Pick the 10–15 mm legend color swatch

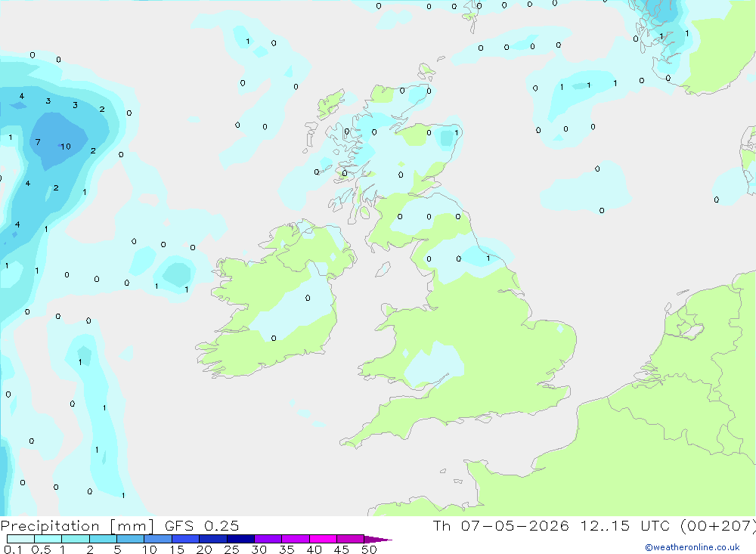click(158, 539)
